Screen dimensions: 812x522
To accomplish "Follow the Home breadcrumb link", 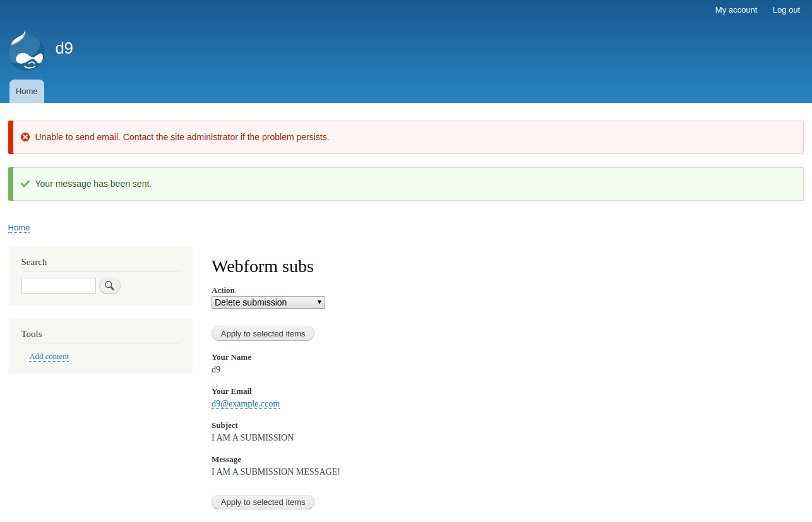I will click(x=18, y=227).
